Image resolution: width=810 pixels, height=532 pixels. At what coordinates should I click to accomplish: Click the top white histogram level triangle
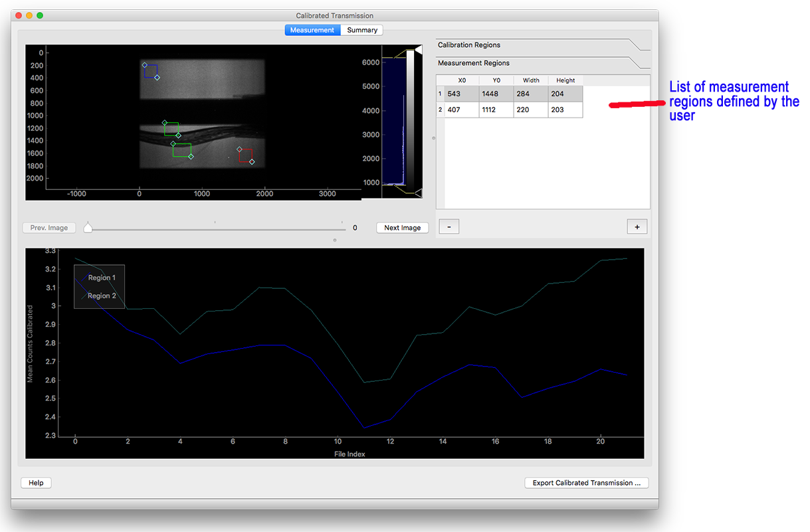(418, 49)
